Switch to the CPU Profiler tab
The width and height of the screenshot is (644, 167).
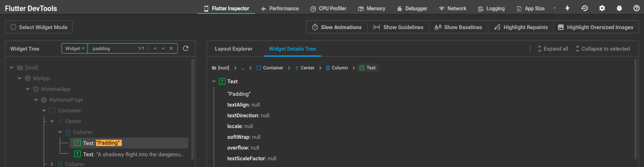(x=328, y=9)
